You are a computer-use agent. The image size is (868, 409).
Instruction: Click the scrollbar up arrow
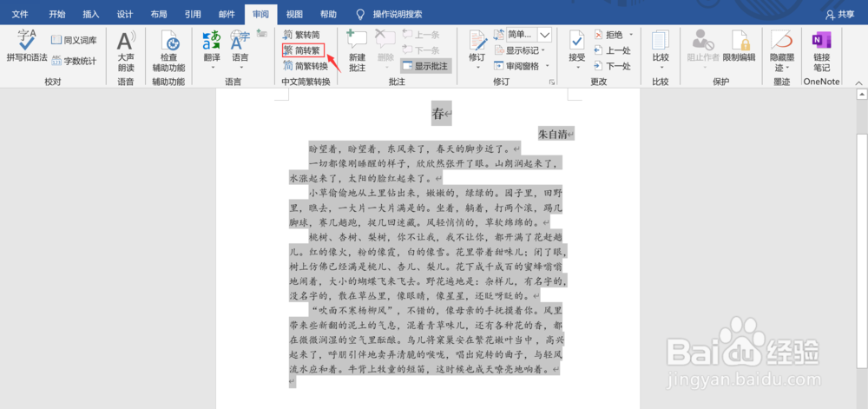tap(861, 95)
